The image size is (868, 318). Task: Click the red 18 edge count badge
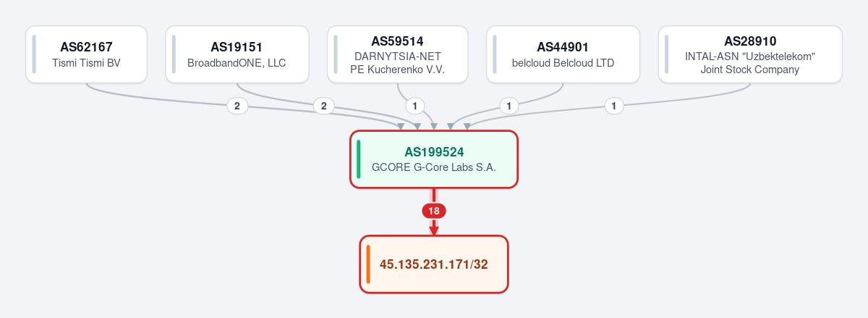(x=434, y=212)
